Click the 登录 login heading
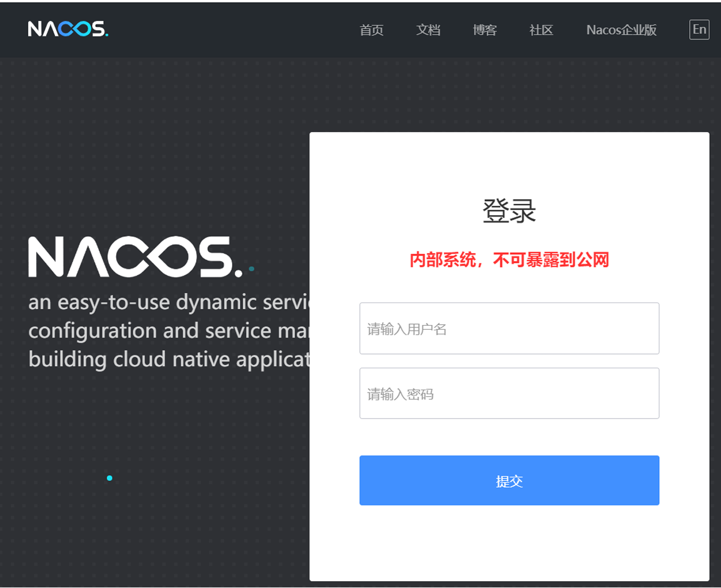 point(509,211)
